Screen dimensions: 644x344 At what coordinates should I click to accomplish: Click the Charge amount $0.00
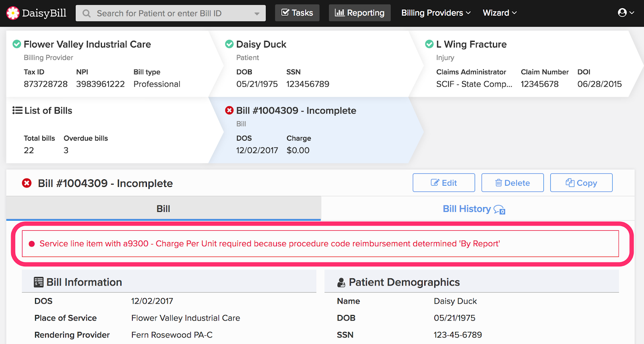(298, 150)
